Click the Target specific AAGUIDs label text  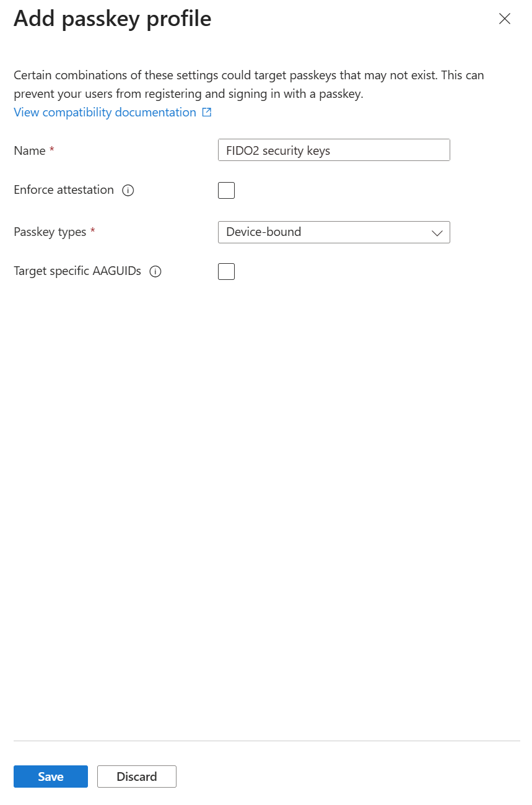tap(77, 271)
